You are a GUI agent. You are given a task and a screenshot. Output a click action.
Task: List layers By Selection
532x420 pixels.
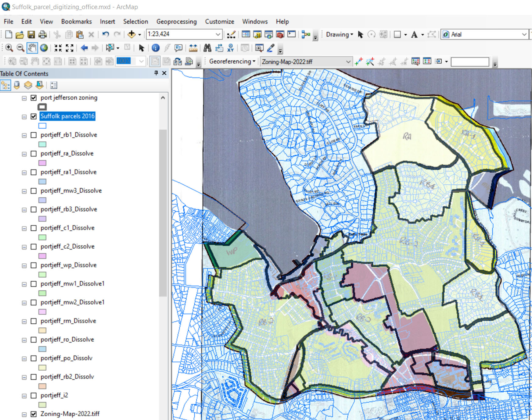(39, 85)
